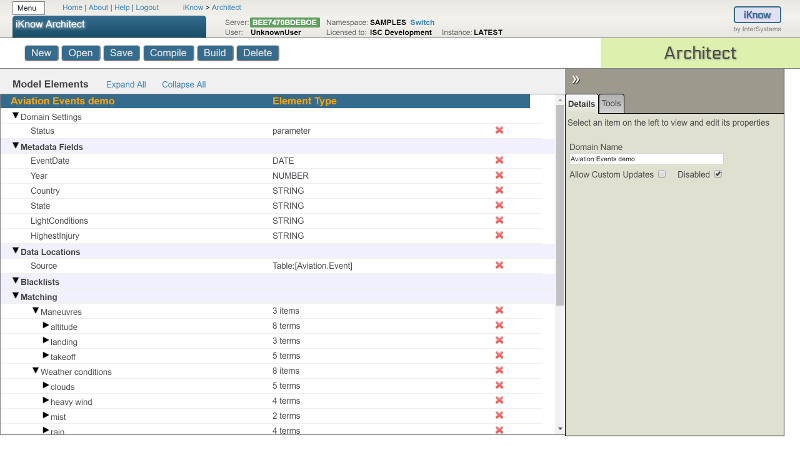Click the Domain Name text field
This screenshot has width=800, height=450.
645,159
